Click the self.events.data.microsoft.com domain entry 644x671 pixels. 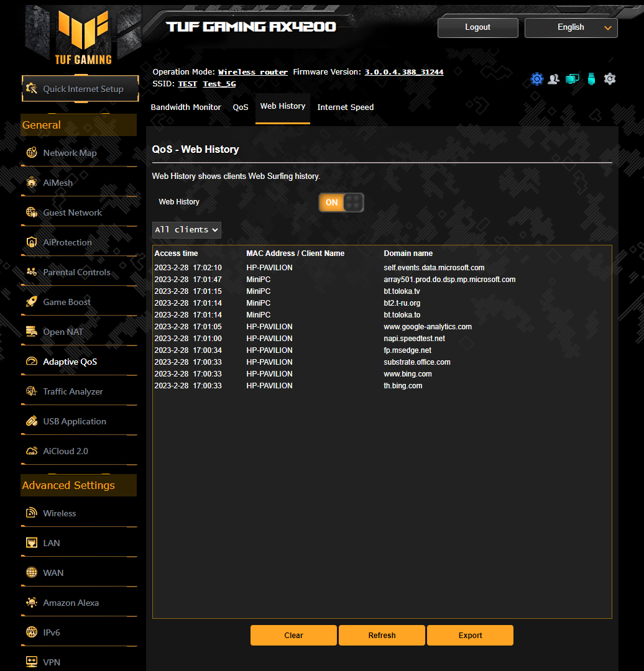tap(434, 267)
